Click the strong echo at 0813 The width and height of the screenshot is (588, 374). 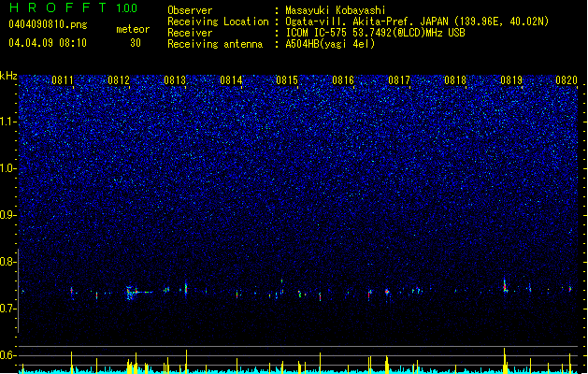186,288
